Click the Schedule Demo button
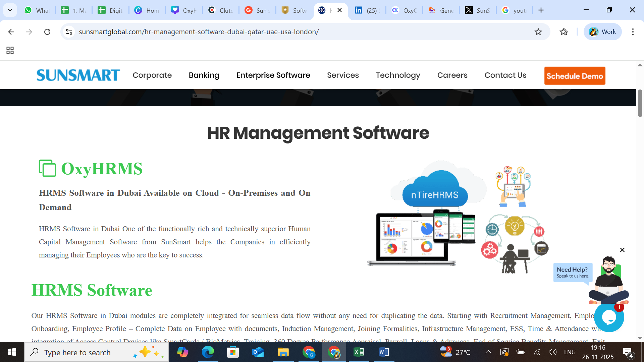644x362 pixels. [x=575, y=76]
